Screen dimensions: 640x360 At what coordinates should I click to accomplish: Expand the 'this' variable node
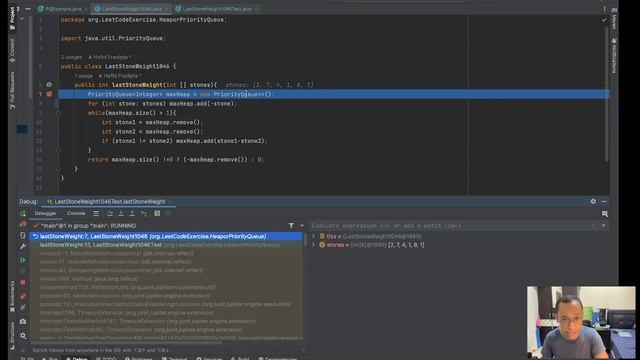click(x=313, y=236)
